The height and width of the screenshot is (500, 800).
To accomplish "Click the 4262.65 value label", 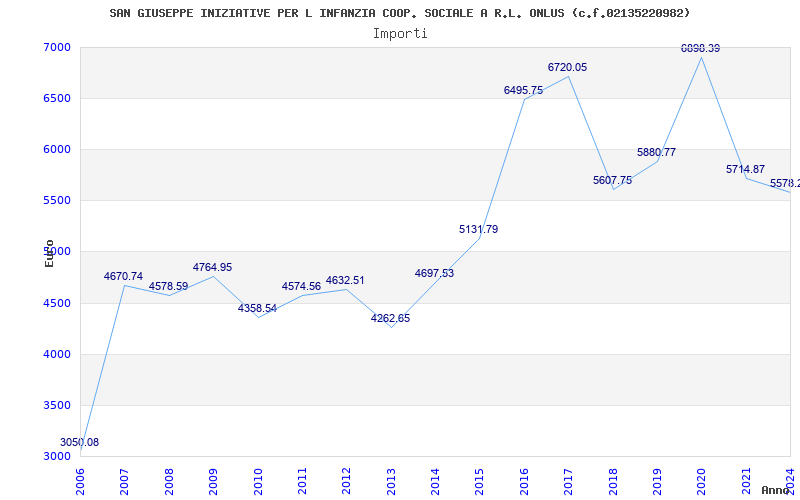I will coord(390,318).
